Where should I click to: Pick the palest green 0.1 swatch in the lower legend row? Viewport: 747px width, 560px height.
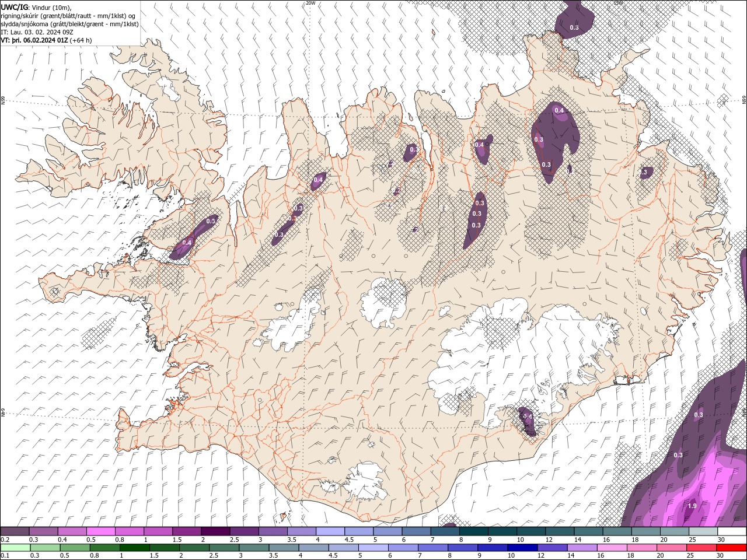(x=15, y=548)
